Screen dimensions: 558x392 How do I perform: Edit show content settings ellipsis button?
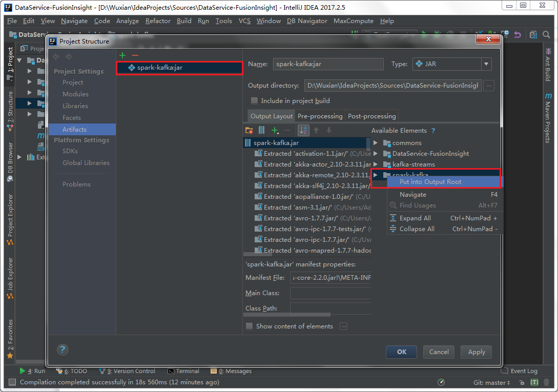click(x=343, y=326)
